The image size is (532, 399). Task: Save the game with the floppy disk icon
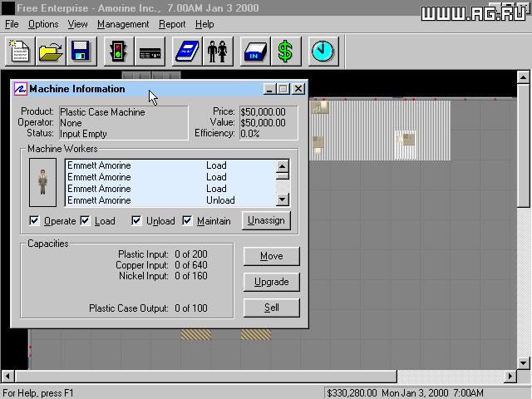tap(81, 52)
